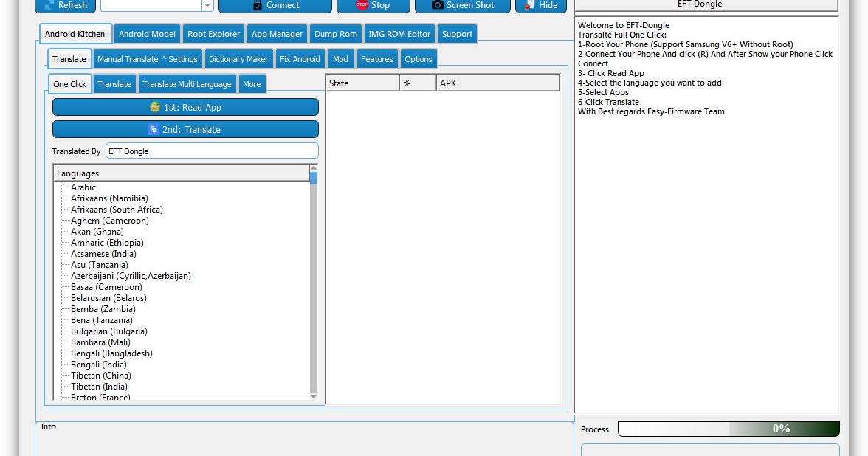Open the Mod tab
This screenshot has width=868, height=456.
340,59
